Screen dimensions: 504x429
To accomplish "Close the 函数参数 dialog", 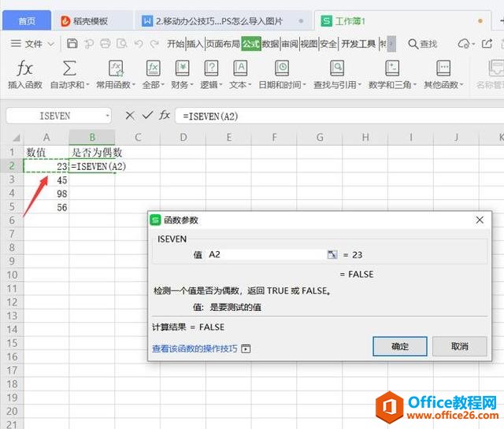I will (x=480, y=220).
